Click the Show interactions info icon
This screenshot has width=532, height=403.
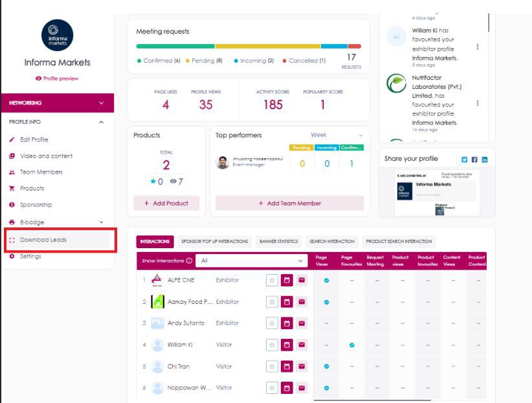pos(189,260)
